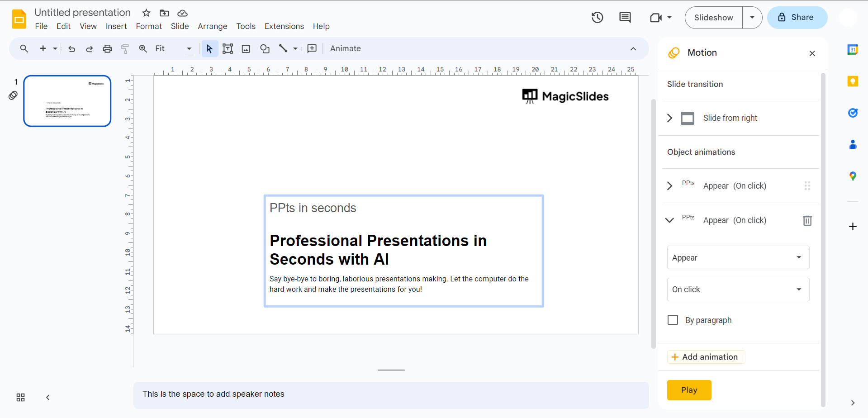Toggle the By paragraph checkbox
The height and width of the screenshot is (418, 868).
(673, 320)
